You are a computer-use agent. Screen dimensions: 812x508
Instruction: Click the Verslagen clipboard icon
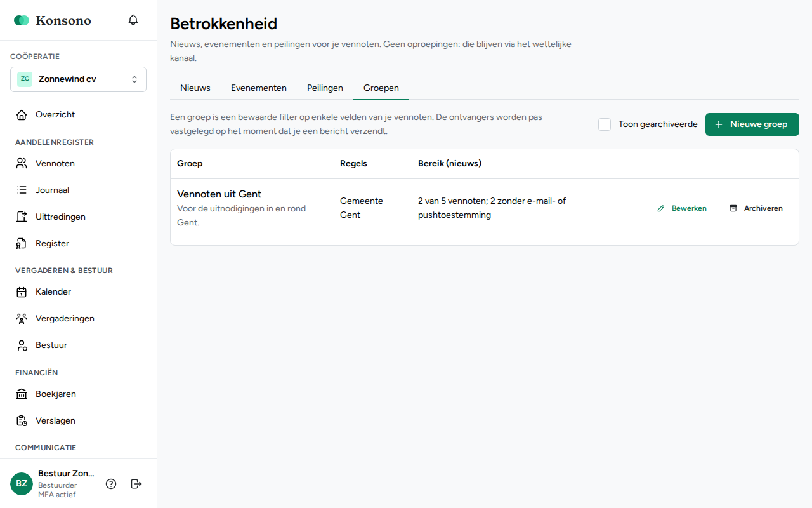point(22,421)
